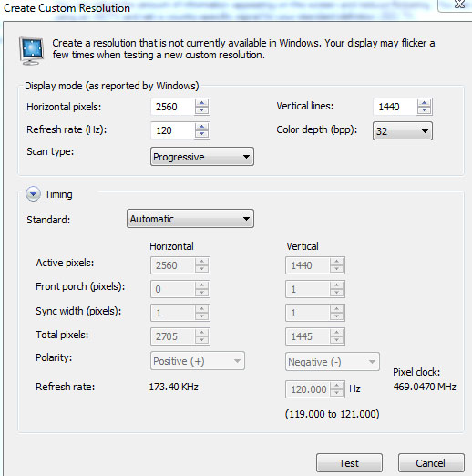The width and height of the screenshot is (472, 476).
Task: Close the Create Custom Resolution dialog
Action: [459, 5]
